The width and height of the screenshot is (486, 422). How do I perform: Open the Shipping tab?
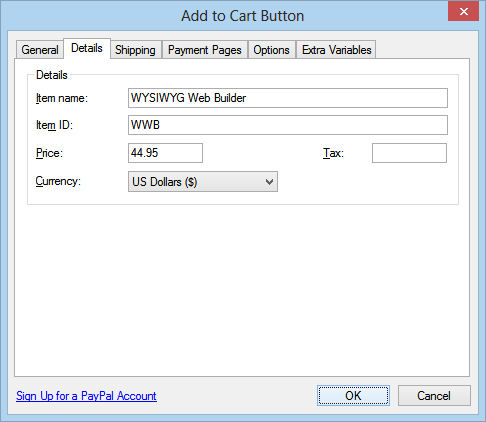click(x=136, y=50)
